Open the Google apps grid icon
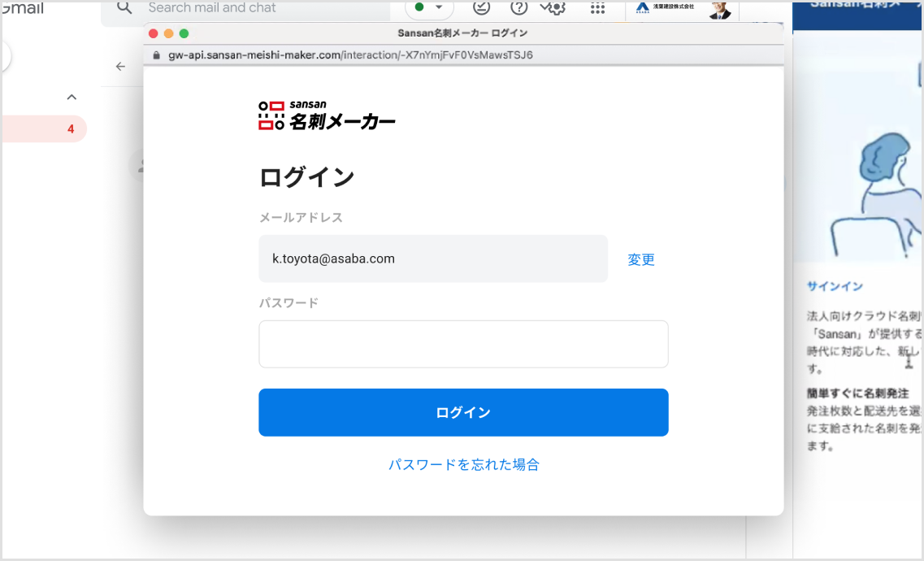This screenshot has width=924, height=561. pyautogui.click(x=597, y=7)
